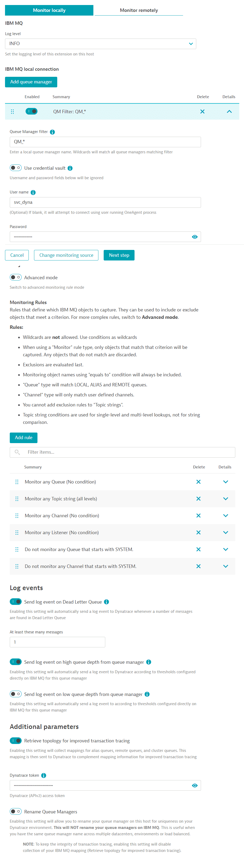The width and height of the screenshot is (244, 868).
Task: Select the Monitor locally tab
Action: [49, 10]
